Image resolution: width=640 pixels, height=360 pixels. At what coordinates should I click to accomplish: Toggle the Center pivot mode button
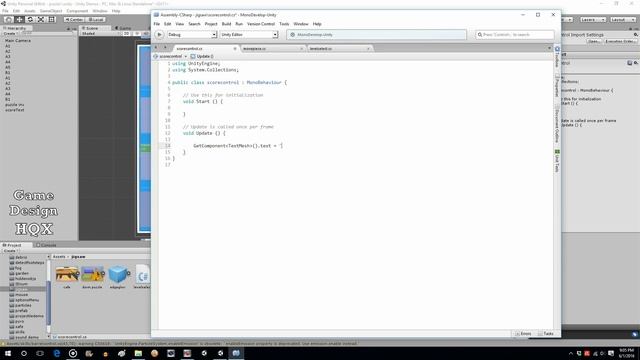pos(74,20)
